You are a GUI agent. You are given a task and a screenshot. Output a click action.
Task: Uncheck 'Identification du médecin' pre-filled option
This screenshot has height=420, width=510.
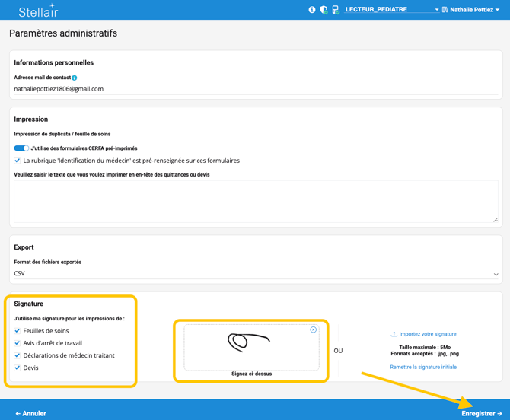(18, 161)
